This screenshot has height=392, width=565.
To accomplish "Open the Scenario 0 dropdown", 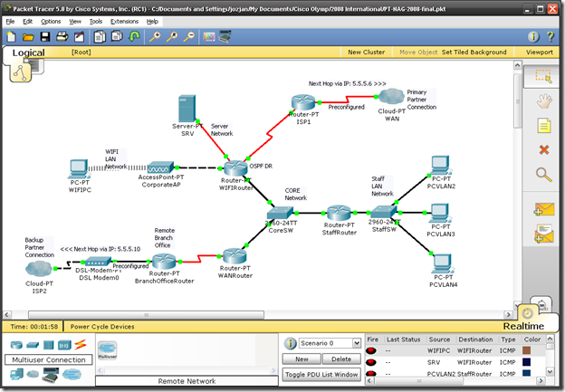I will (330, 343).
